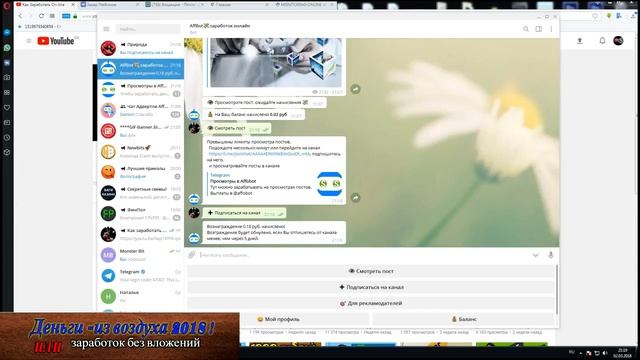This screenshot has width=640, height=360.
Task: Open the Newbits channel chat
Action: point(140,152)
